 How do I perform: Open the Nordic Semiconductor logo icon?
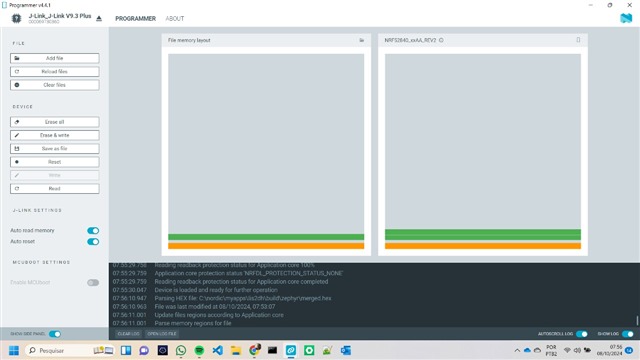(626, 18)
